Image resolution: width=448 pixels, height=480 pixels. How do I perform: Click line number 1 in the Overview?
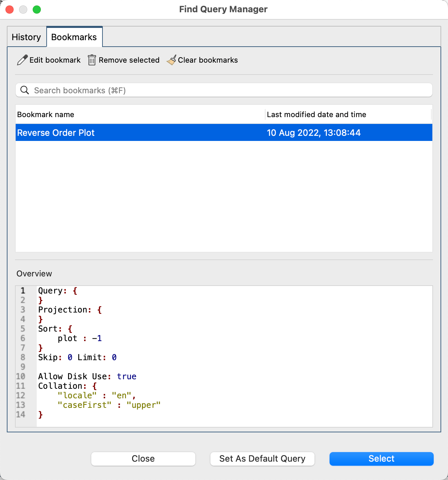pyautogui.click(x=22, y=290)
